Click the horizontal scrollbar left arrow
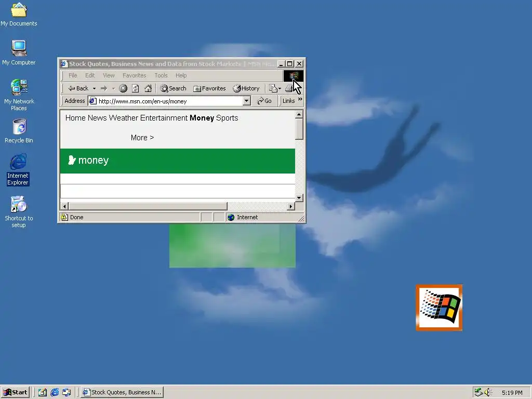This screenshot has height=399, width=532. coord(64,206)
